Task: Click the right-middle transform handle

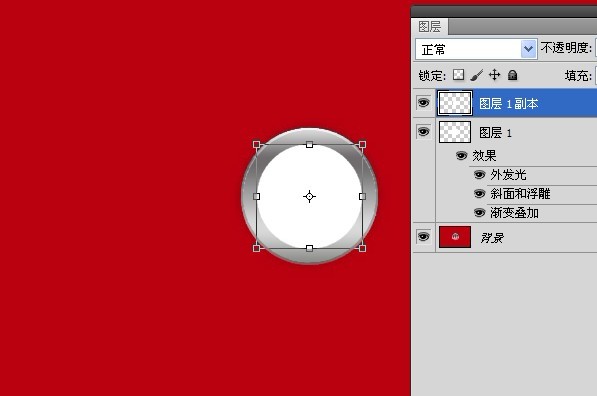Action: click(x=362, y=196)
